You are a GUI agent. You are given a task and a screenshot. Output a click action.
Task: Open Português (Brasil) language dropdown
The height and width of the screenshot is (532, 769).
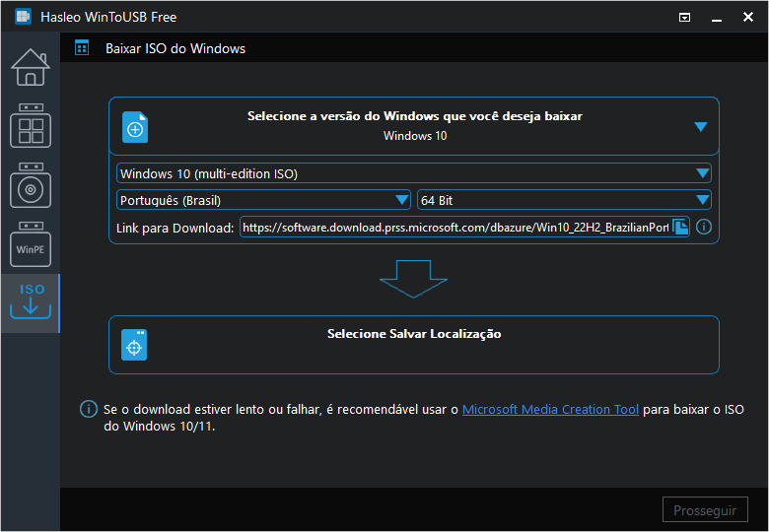point(263,200)
